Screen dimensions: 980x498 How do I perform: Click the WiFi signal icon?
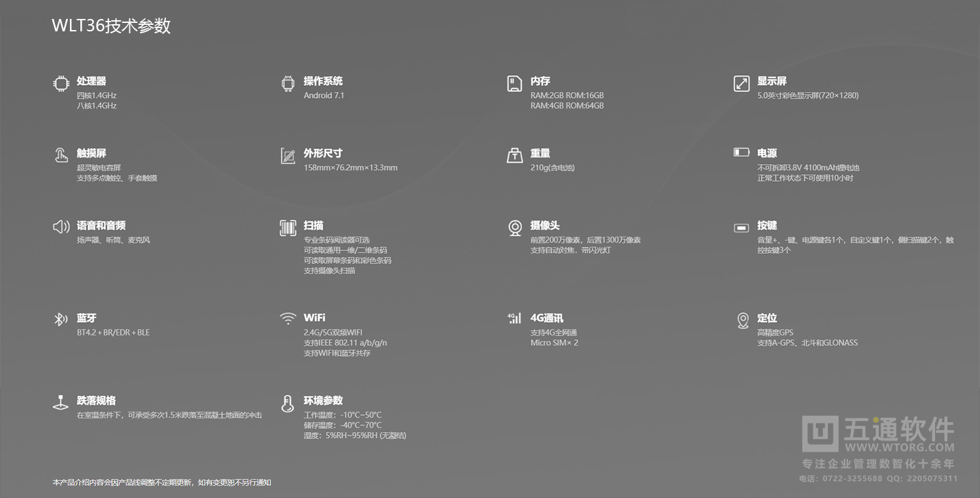coord(287,319)
